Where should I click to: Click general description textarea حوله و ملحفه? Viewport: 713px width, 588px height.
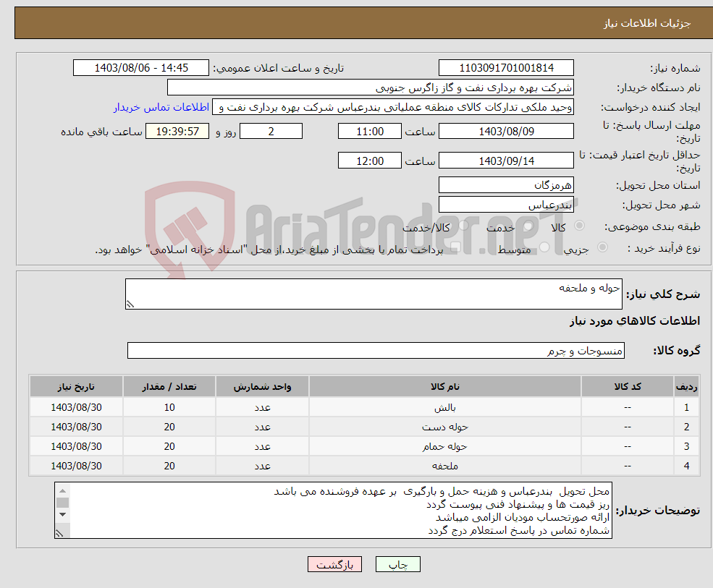pyautogui.click(x=374, y=294)
